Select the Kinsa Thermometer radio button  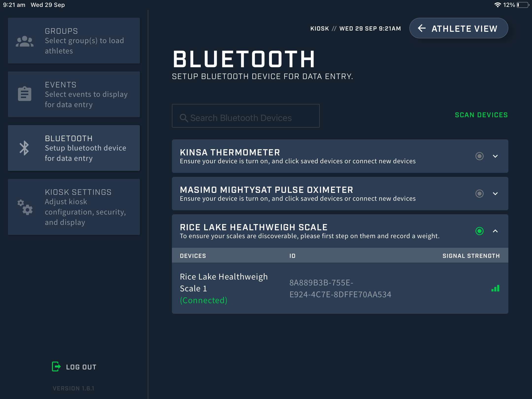click(479, 156)
